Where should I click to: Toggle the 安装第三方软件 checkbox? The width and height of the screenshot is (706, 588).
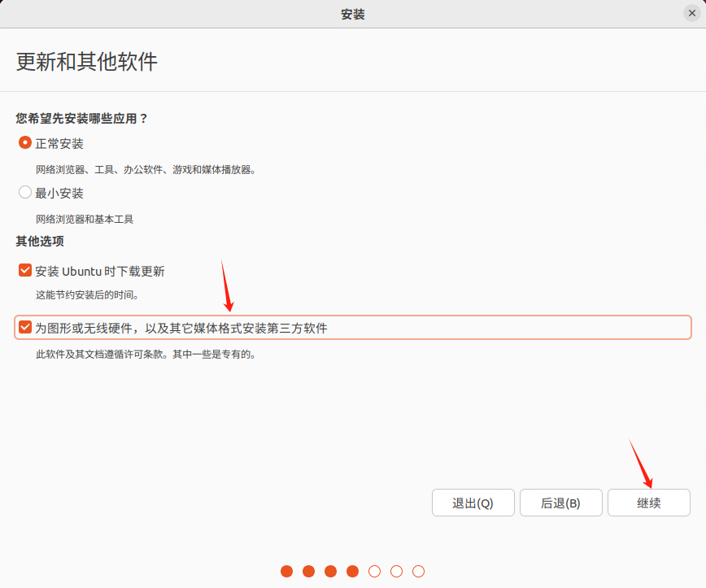point(25,327)
